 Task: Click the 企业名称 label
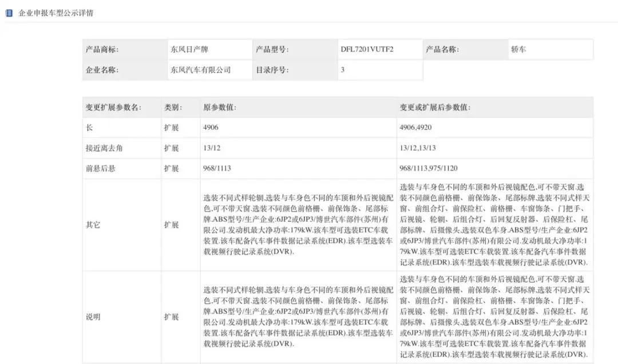pyautogui.click(x=102, y=70)
